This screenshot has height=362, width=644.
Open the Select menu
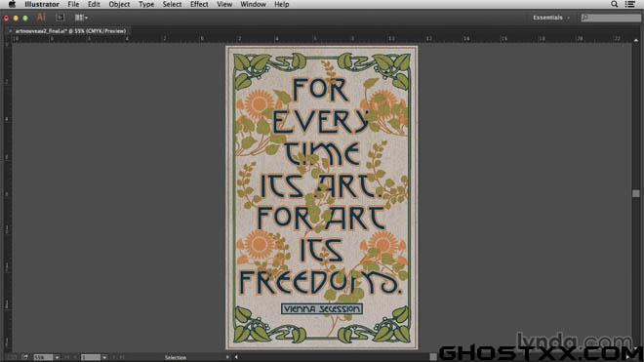172,4
